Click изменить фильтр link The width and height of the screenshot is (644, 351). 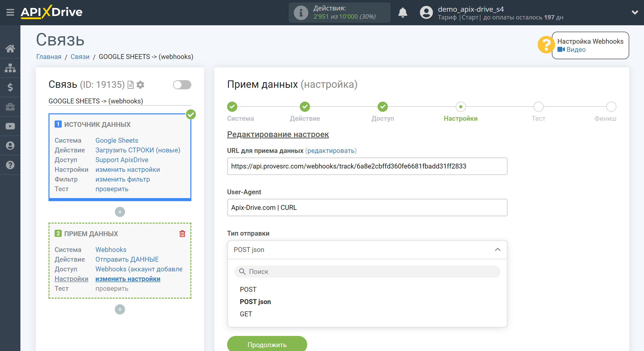(x=122, y=179)
